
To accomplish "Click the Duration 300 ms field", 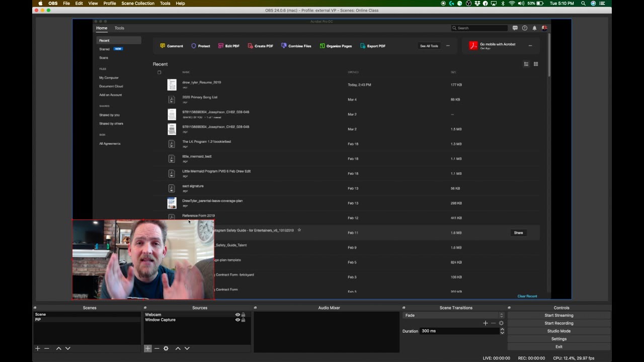I will [x=460, y=331].
